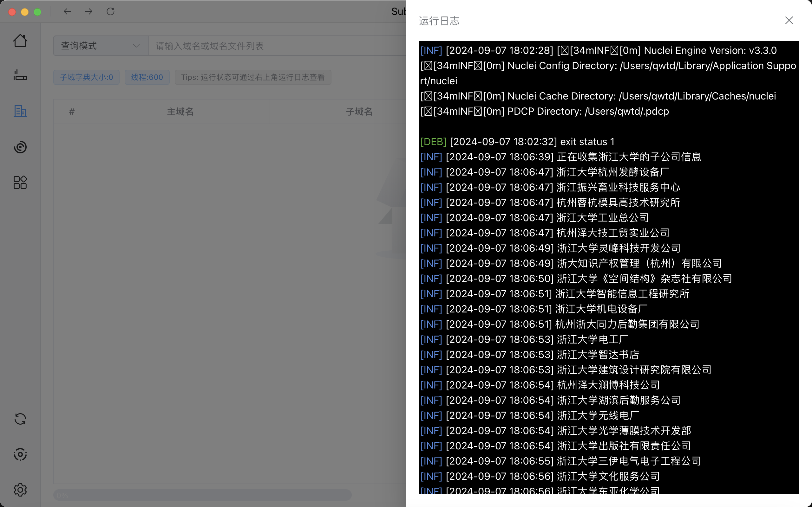Close the 运行日志 drawer
Viewport: 812px width, 507px height.
[789, 21]
